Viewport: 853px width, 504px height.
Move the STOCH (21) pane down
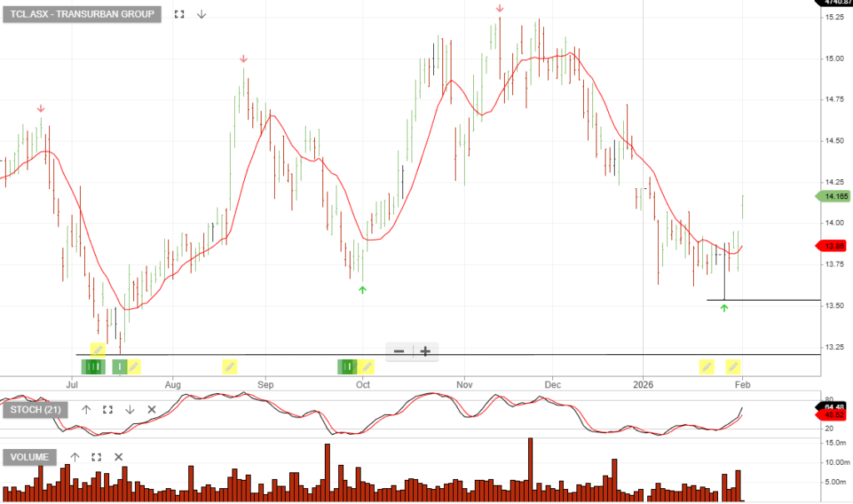click(x=130, y=409)
